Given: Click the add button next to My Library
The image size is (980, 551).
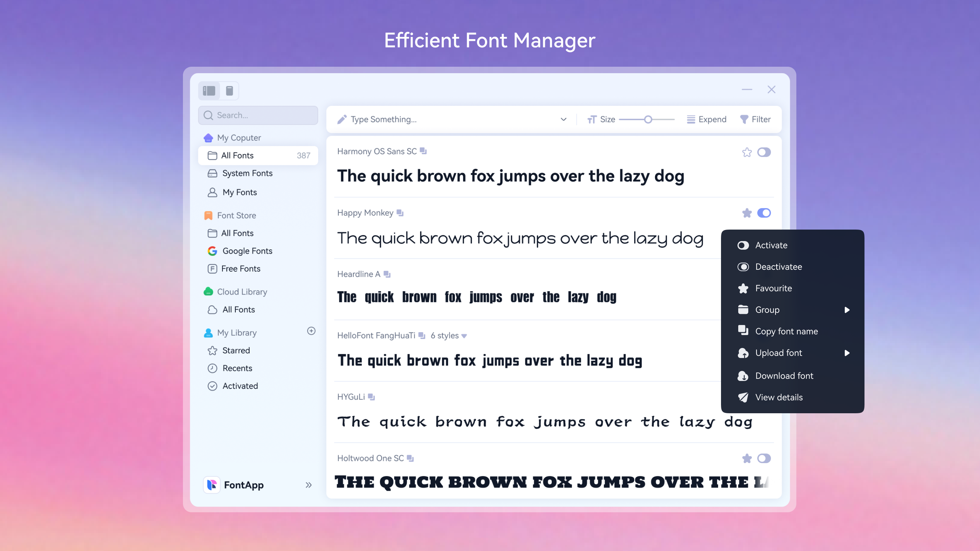Looking at the screenshot, I should coord(311,331).
